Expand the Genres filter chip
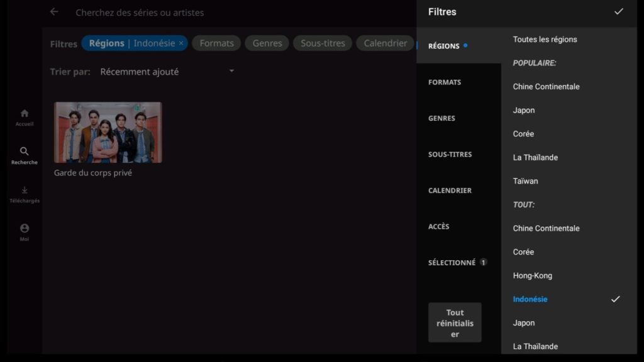Image resolution: width=644 pixels, height=362 pixels. coord(267,43)
